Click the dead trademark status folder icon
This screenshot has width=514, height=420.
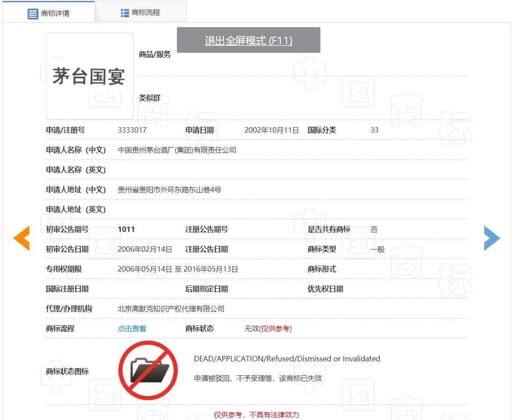click(x=148, y=370)
